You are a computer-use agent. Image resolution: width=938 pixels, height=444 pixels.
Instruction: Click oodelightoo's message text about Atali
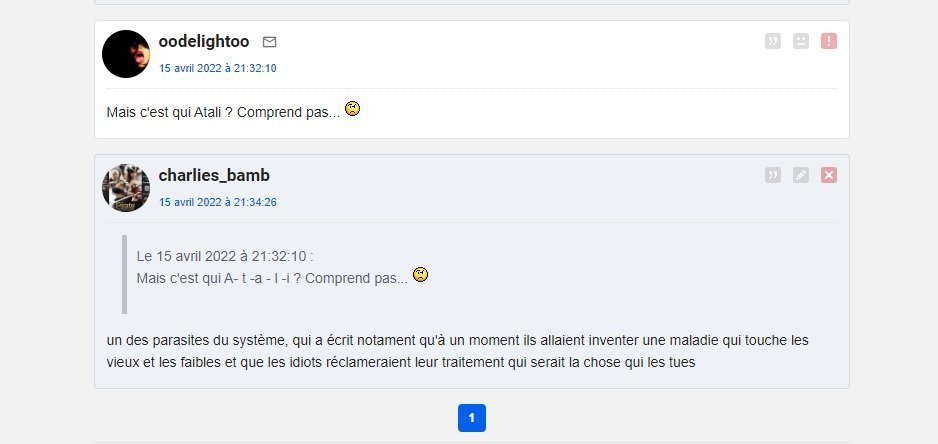(x=222, y=111)
